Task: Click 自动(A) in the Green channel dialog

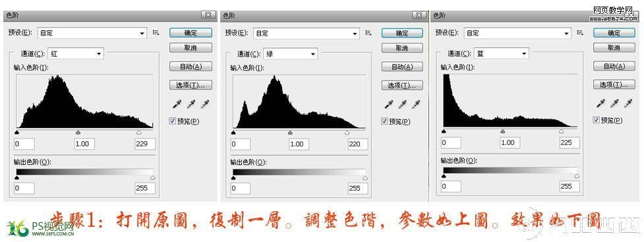Action: pos(402,67)
